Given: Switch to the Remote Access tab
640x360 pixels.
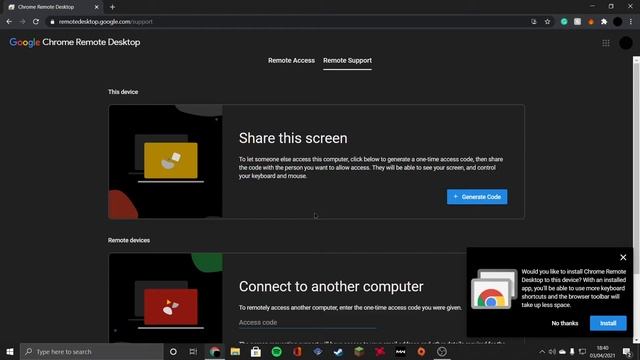Looking at the screenshot, I should [291, 60].
